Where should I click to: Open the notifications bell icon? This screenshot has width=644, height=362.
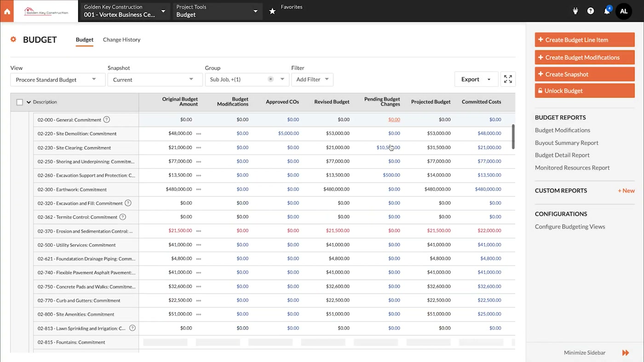[x=607, y=11]
